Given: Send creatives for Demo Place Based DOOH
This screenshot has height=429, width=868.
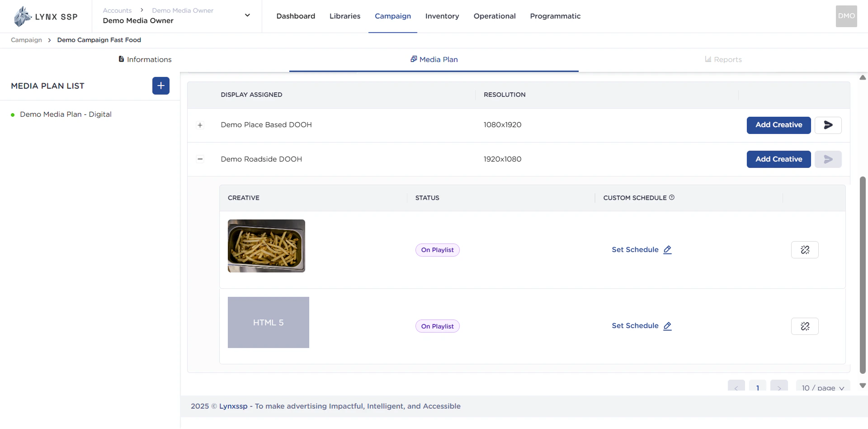Looking at the screenshot, I should tap(828, 125).
